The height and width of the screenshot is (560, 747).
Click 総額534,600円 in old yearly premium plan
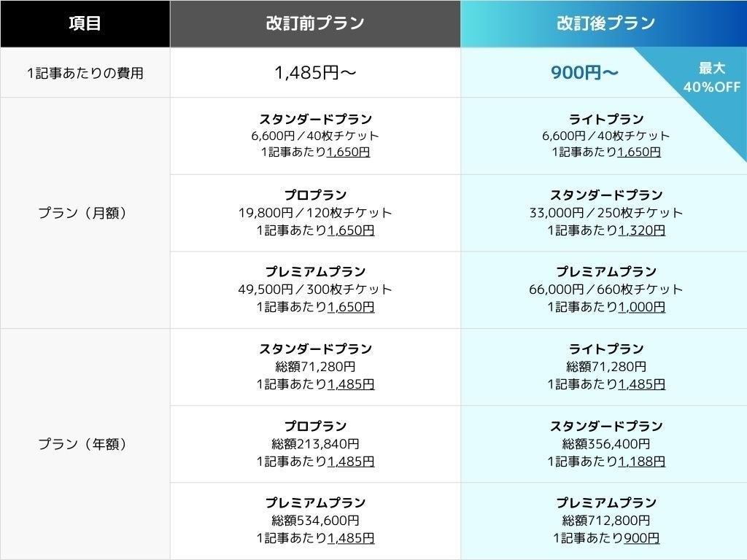coord(315,521)
